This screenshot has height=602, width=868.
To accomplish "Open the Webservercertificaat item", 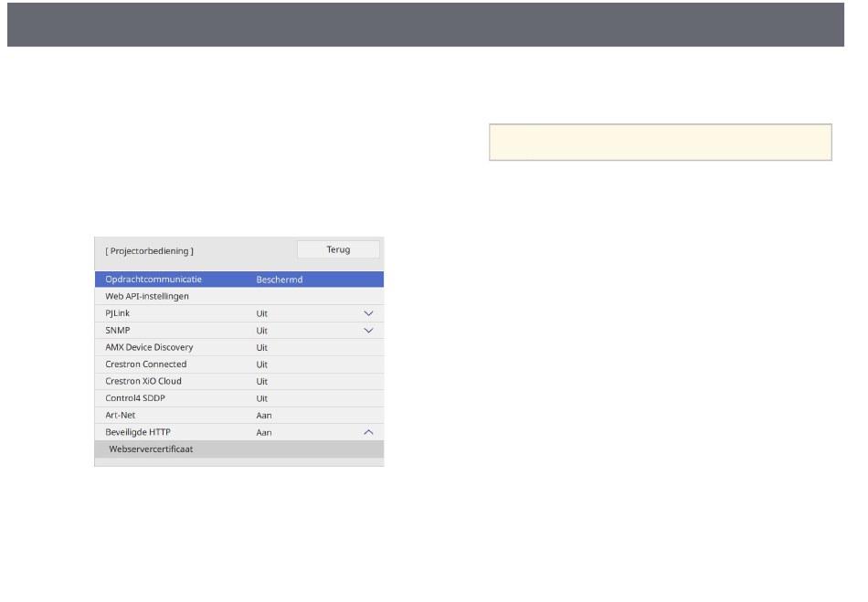I will pyautogui.click(x=151, y=449).
